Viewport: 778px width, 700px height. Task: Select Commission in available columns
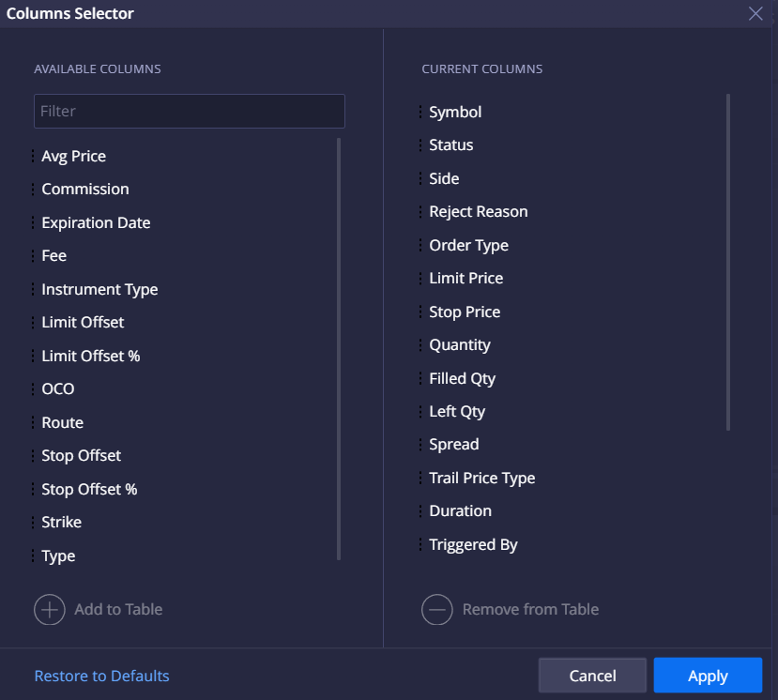[85, 190]
